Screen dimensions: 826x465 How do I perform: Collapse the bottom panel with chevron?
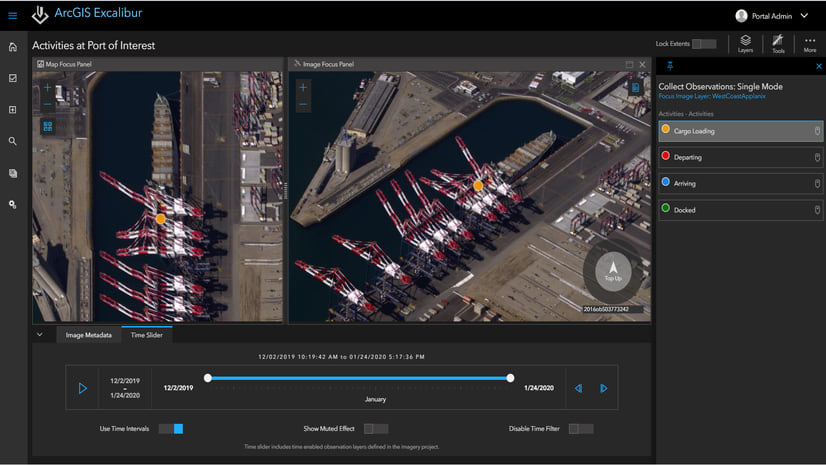(39, 335)
